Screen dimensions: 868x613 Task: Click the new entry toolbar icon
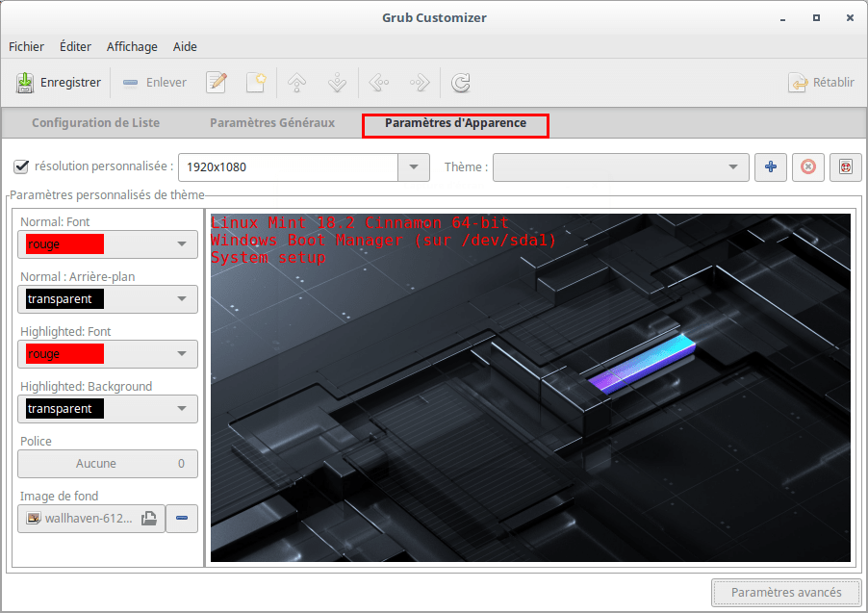(255, 83)
